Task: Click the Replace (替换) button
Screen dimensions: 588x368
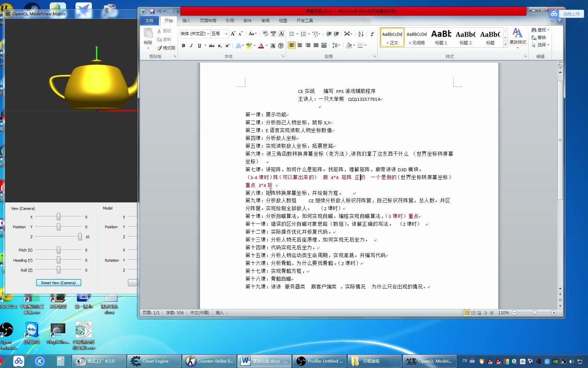Action: click(x=539, y=37)
